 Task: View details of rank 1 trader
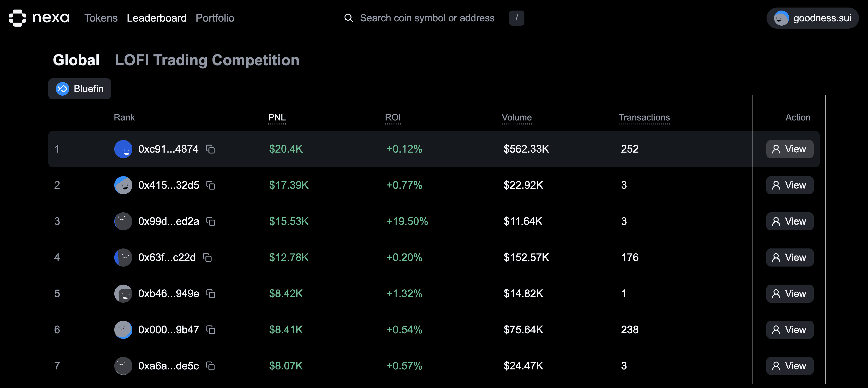(x=789, y=149)
